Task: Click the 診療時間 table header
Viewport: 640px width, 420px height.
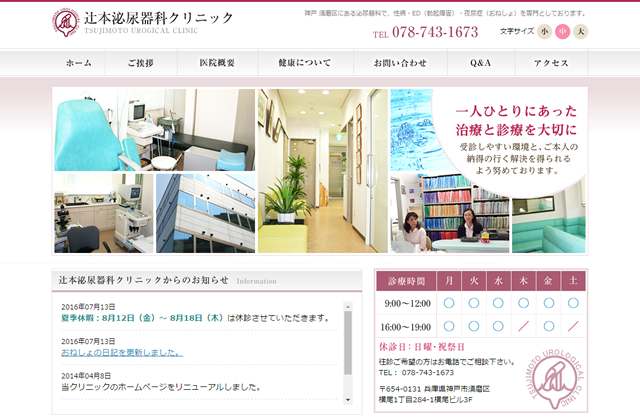Action: (406, 281)
